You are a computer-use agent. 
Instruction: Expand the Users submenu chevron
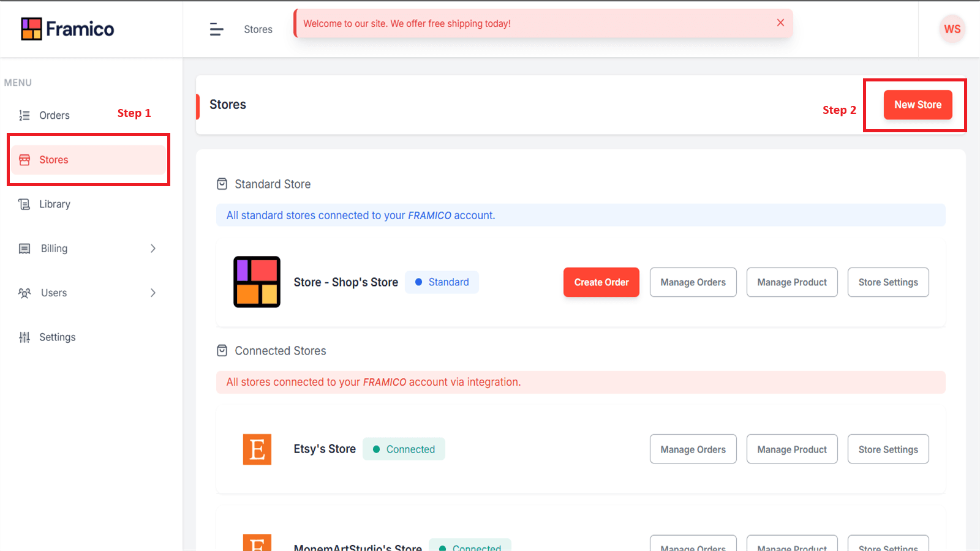click(x=153, y=293)
